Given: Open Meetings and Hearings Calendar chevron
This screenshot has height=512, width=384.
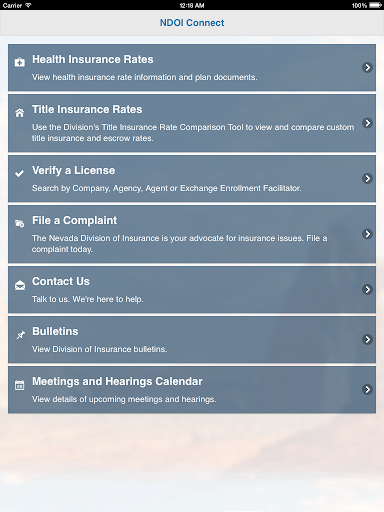Looking at the screenshot, I should [x=367, y=389].
